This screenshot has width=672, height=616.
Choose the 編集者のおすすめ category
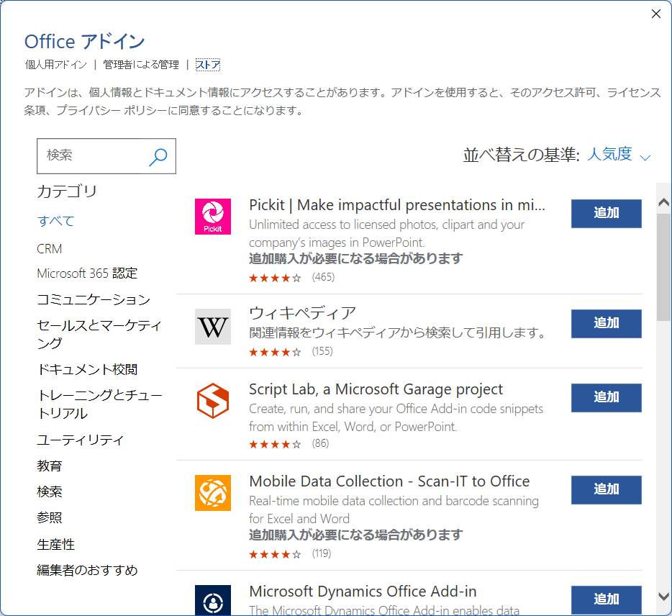click(87, 570)
